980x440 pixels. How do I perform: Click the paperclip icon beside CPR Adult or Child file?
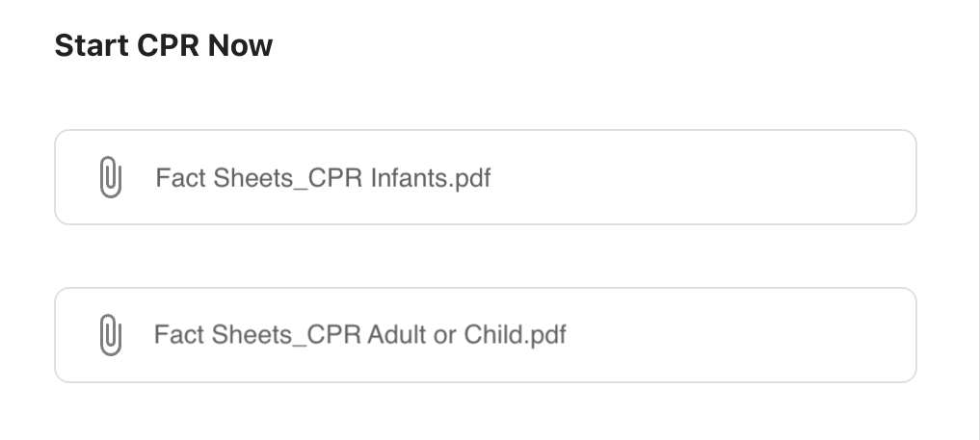tap(111, 335)
